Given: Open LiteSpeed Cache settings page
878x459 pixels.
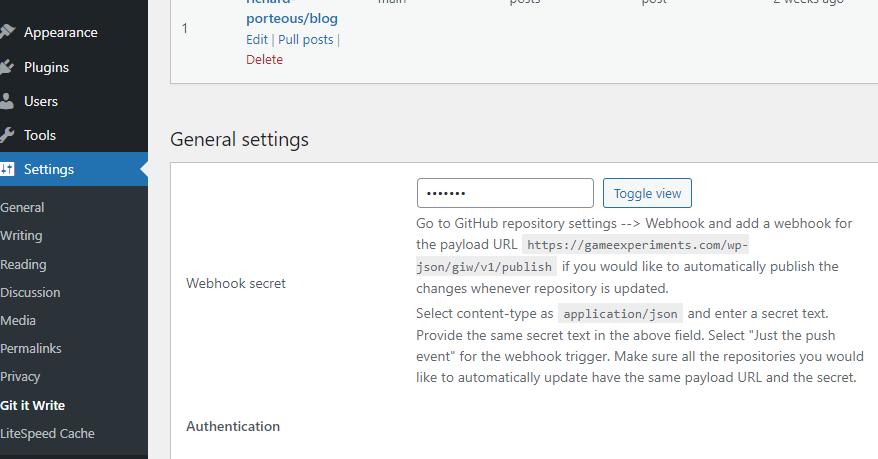Looking at the screenshot, I should click(x=47, y=433).
